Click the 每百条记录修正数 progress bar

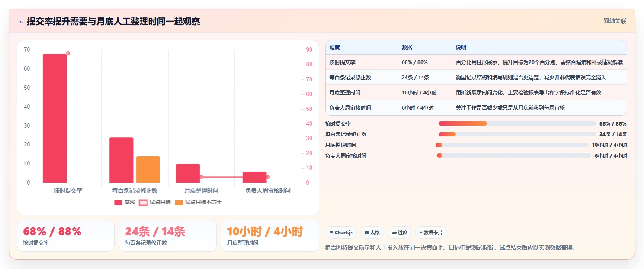[x=517, y=134]
